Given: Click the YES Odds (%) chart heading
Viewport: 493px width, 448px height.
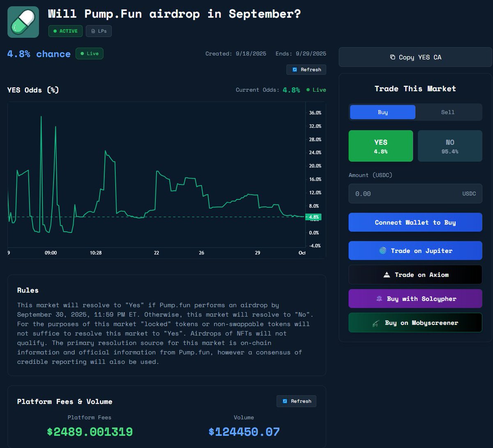Looking at the screenshot, I should click(33, 90).
